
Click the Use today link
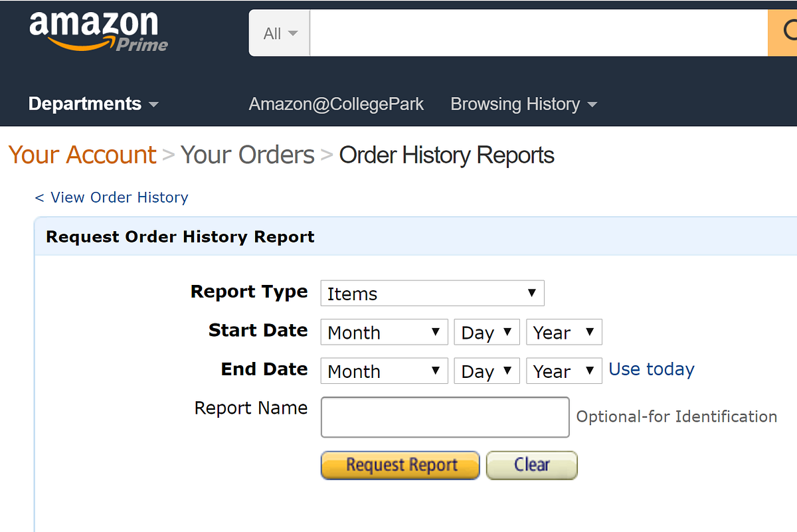click(652, 369)
